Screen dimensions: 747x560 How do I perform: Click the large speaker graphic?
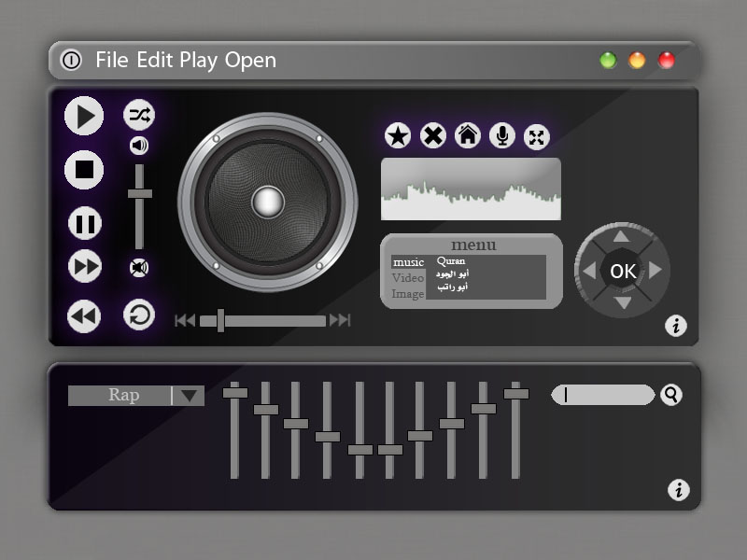pos(268,202)
